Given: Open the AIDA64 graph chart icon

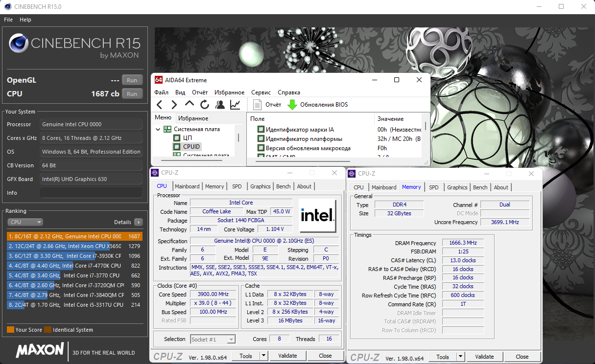Looking at the screenshot, I should (235, 105).
